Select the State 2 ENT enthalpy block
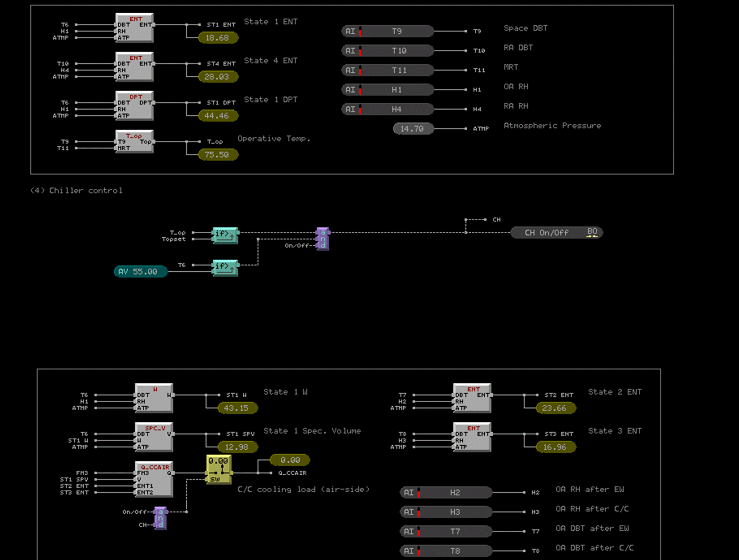 coord(472,398)
